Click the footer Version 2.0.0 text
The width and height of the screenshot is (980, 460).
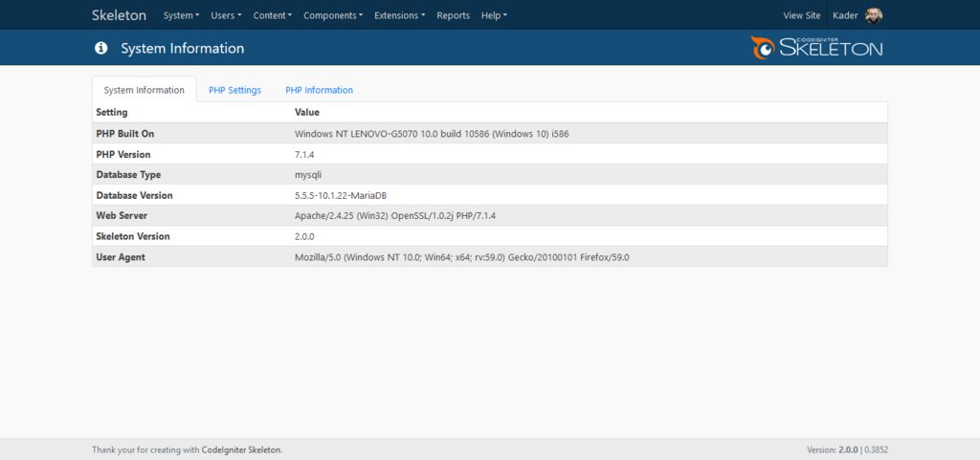pyautogui.click(x=834, y=449)
